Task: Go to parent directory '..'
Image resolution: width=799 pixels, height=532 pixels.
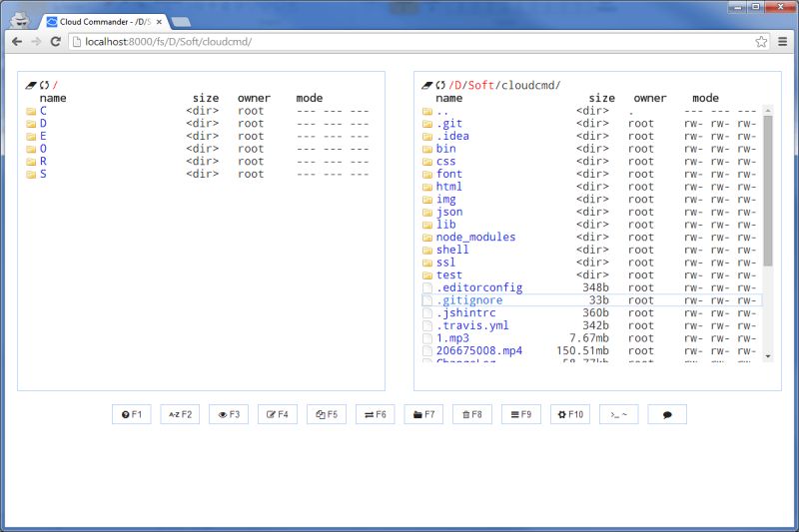Action: click(442, 111)
